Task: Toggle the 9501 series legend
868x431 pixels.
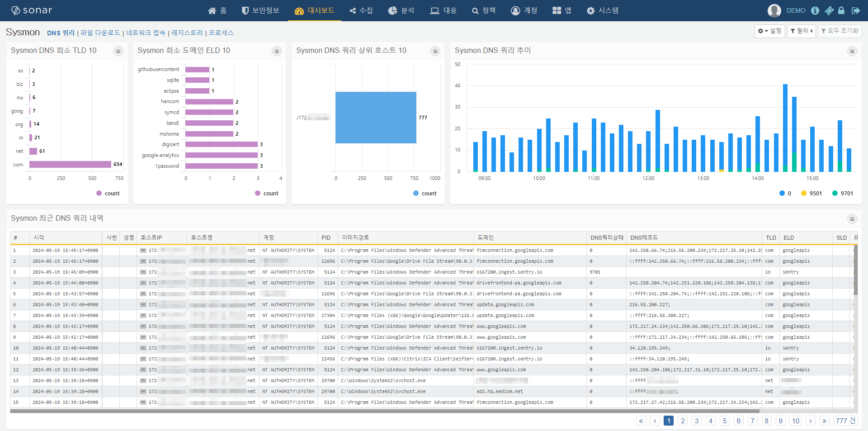Action: tap(811, 194)
